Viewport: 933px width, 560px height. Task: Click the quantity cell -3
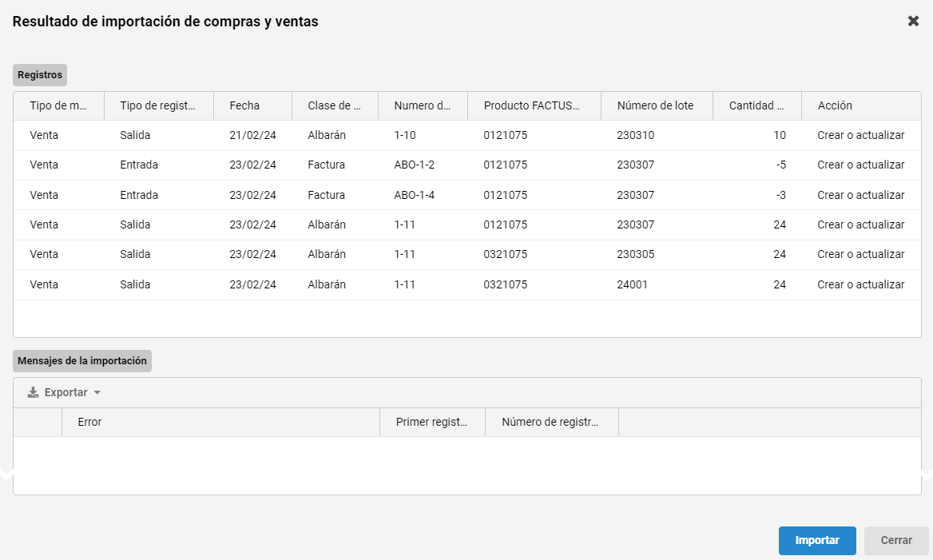pos(780,195)
